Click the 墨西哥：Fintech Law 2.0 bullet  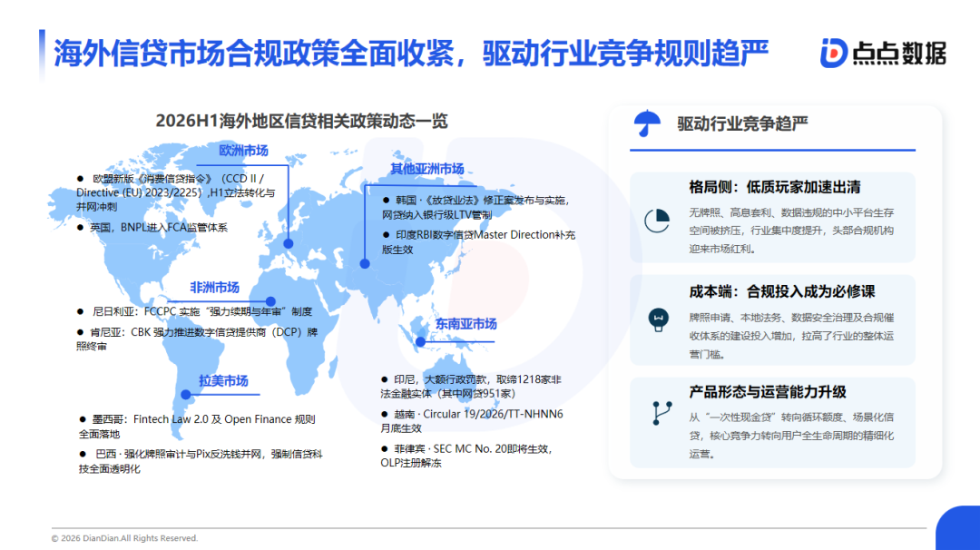(197, 427)
